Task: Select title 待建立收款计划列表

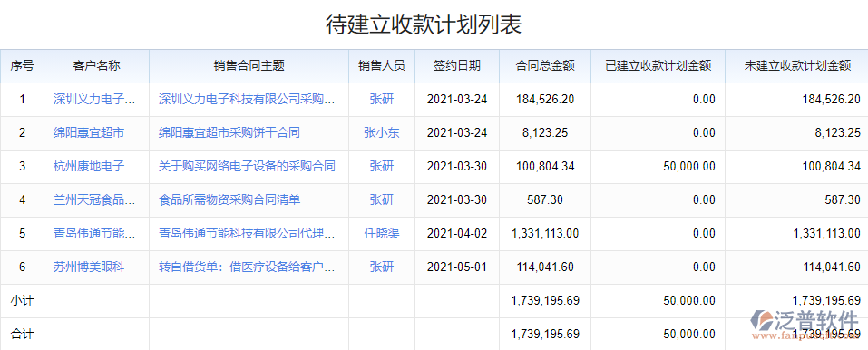Action: 424,24
